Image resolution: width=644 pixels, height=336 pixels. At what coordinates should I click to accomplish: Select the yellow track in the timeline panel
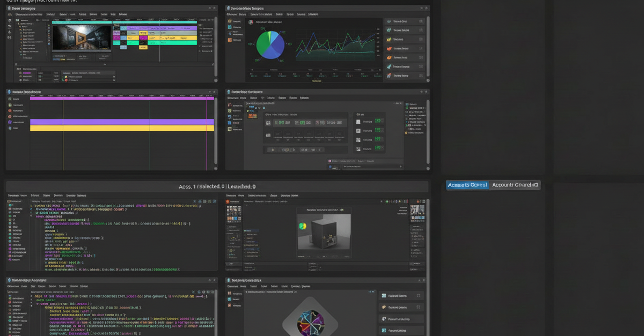(x=122, y=128)
